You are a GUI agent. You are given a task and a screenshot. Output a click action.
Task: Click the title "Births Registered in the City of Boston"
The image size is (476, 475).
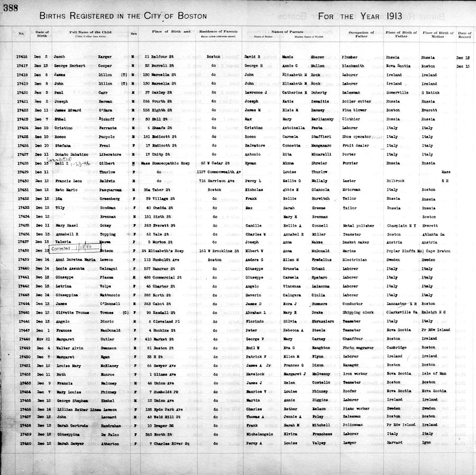click(x=123, y=16)
